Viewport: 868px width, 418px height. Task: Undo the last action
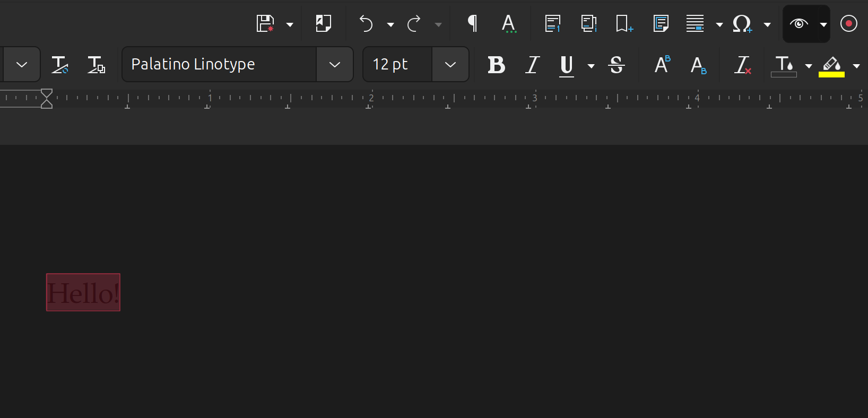tap(366, 24)
